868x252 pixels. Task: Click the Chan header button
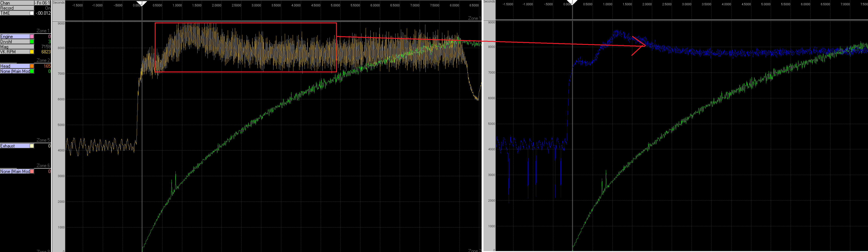tap(17, 3)
